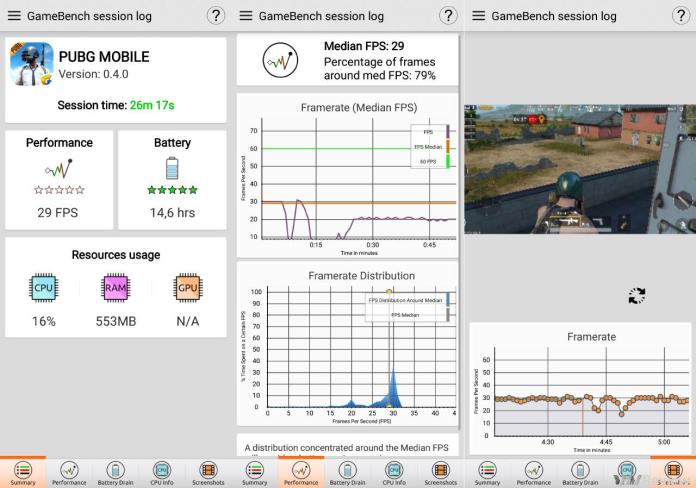Select Screenshots tab in left panel
This screenshot has width=696, height=488.
[208, 473]
